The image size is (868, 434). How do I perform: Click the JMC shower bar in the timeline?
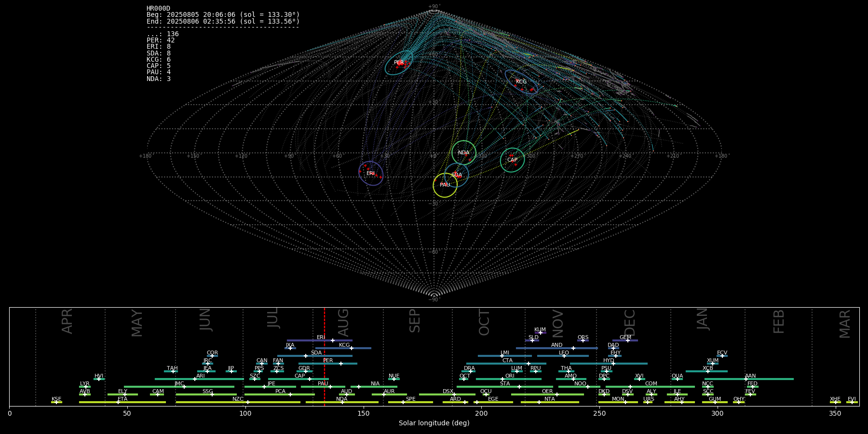click(179, 387)
